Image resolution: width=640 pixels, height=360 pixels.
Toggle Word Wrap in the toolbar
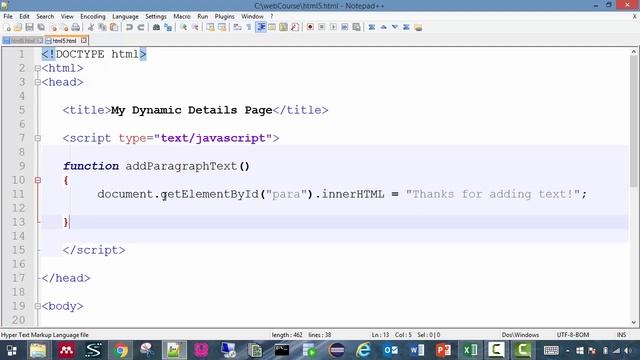tap(237, 27)
